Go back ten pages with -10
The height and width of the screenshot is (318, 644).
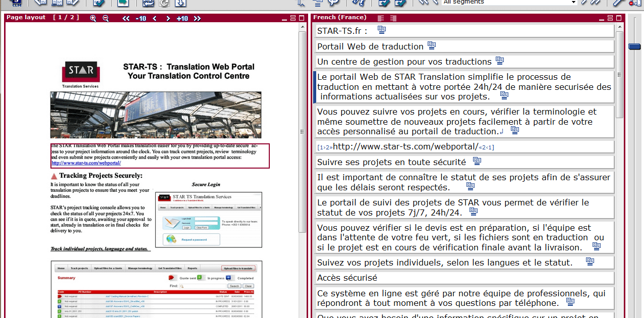tap(141, 19)
